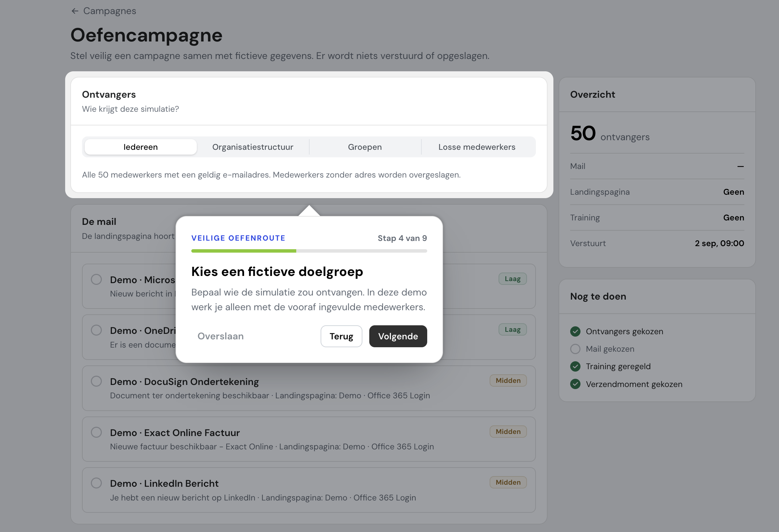Screen dimensions: 779x532
Task: Click the Training geregeld check icon
Action: pos(575,366)
